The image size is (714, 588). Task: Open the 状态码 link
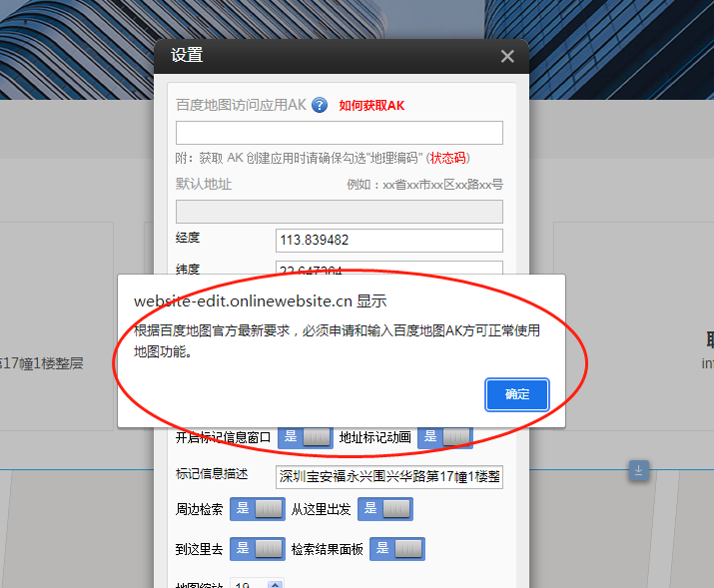(448, 158)
